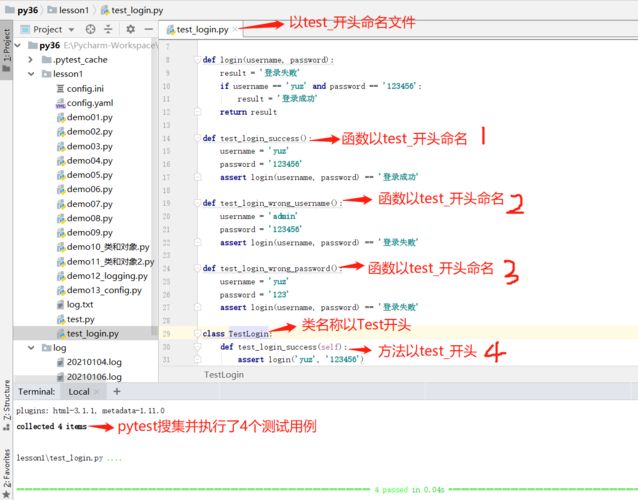Fold test_login_success function at line 14

click(x=197, y=138)
